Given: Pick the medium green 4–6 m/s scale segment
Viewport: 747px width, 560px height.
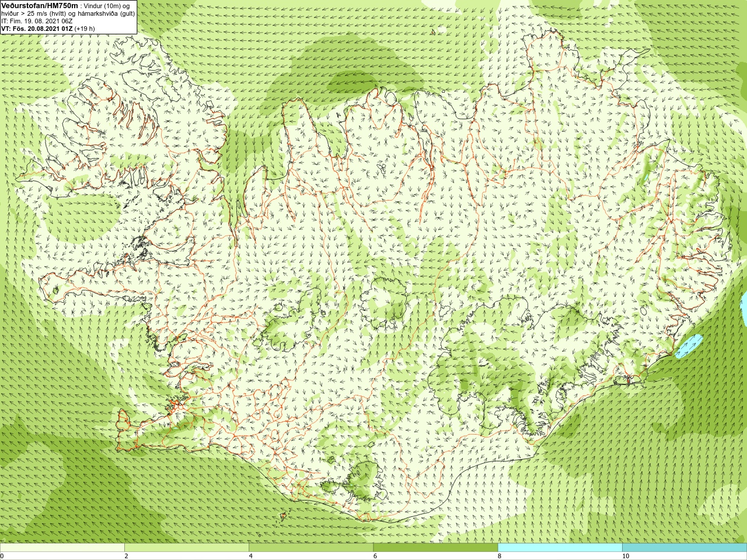Looking at the screenshot, I should pos(311,548).
